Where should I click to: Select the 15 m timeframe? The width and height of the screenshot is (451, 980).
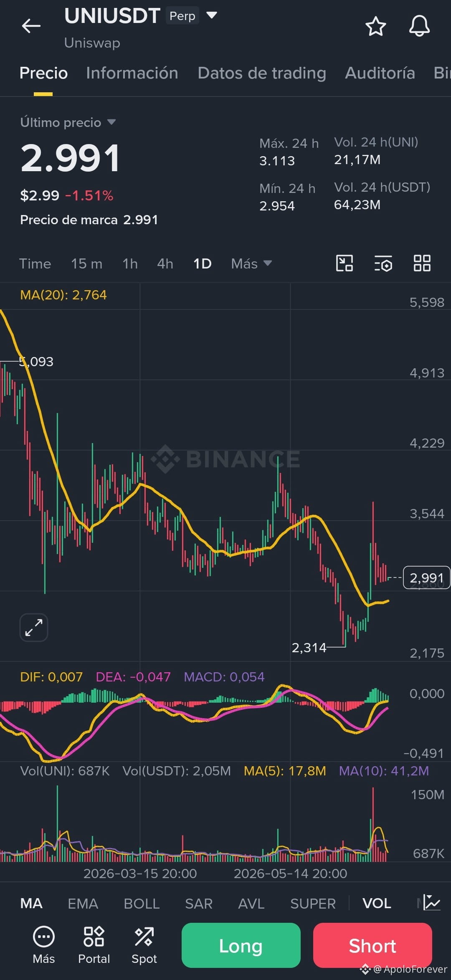tap(86, 264)
